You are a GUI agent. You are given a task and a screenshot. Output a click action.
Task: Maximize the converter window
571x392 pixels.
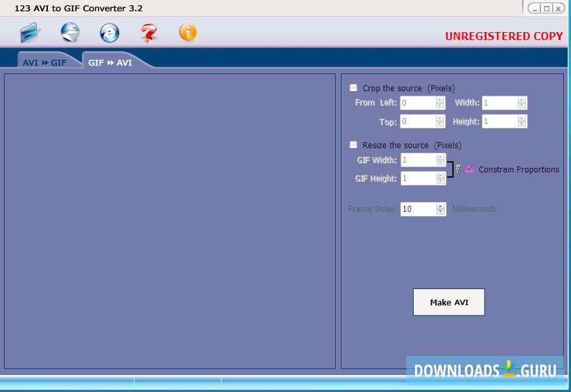(x=547, y=9)
